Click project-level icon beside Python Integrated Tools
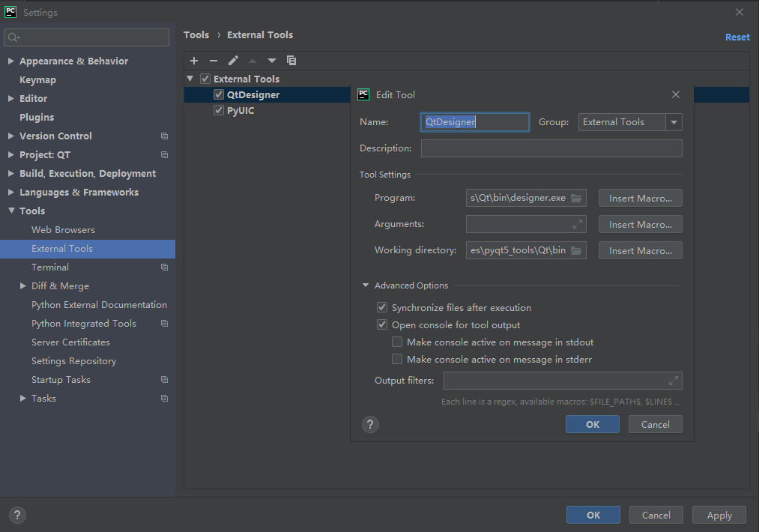The image size is (759, 532). click(x=165, y=324)
